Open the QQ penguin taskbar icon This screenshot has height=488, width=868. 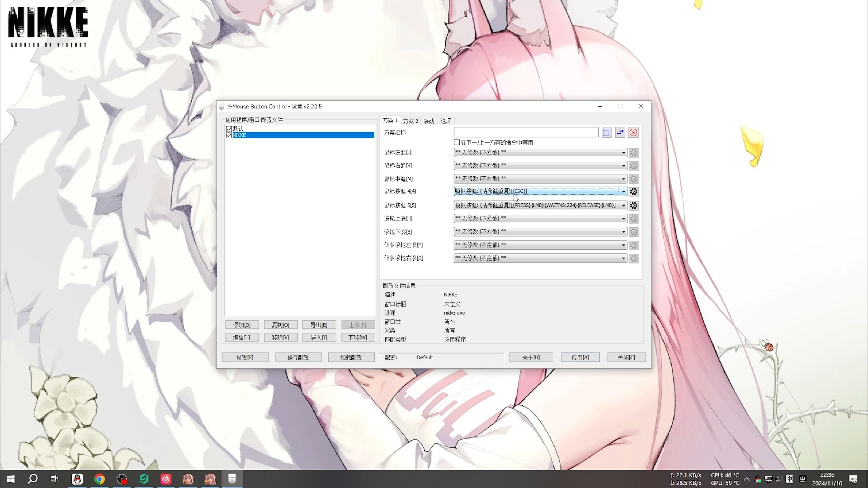click(77, 479)
